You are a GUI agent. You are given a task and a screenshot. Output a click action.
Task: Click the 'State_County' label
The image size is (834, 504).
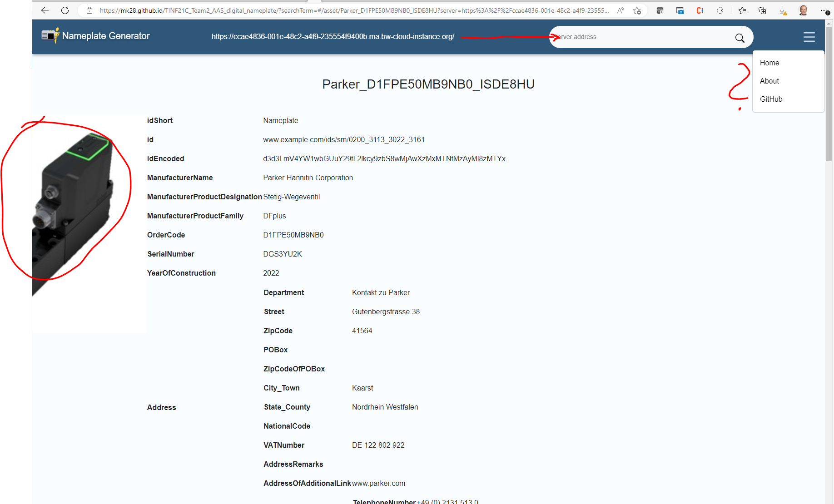click(x=287, y=407)
